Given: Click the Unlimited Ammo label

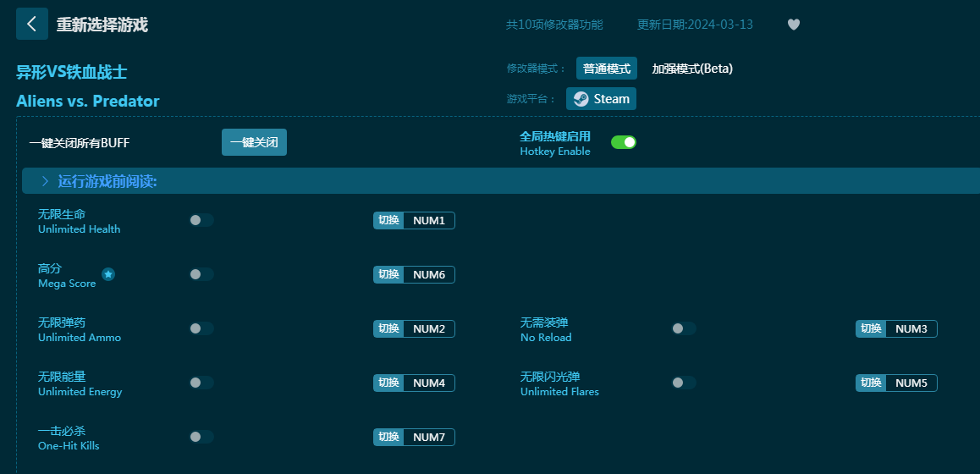Looking at the screenshot, I should (x=80, y=338).
